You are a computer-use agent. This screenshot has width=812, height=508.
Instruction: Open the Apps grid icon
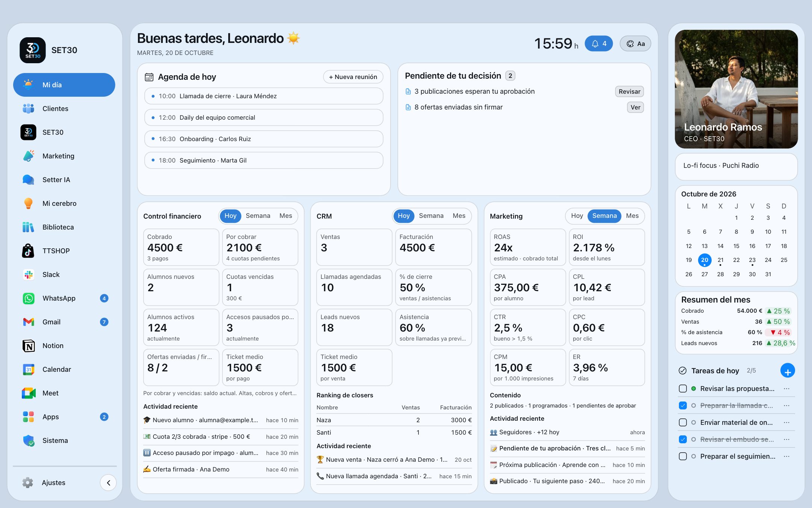(x=28, y=417)
